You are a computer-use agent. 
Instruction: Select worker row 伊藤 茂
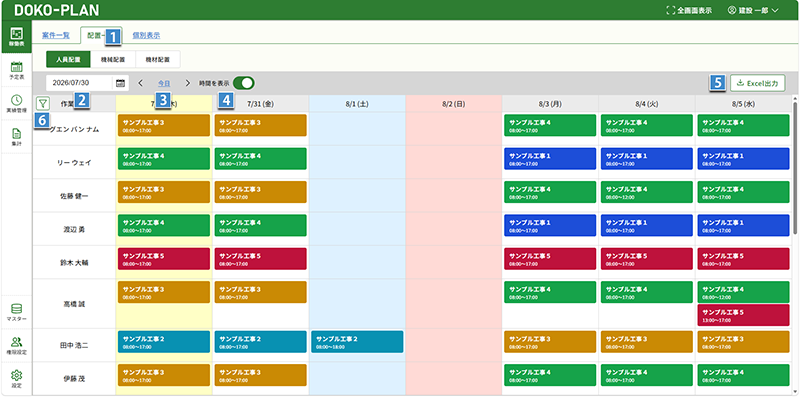(x=74, y=379)
